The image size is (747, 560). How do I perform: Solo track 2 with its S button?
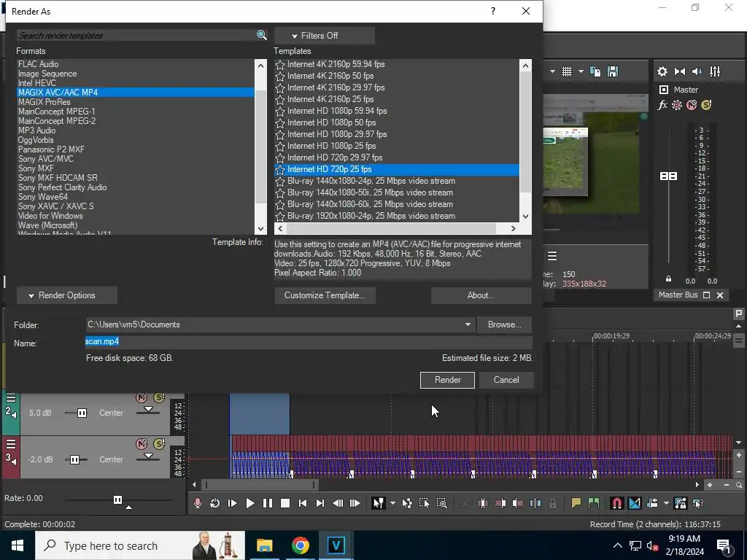tap(159, 397)
